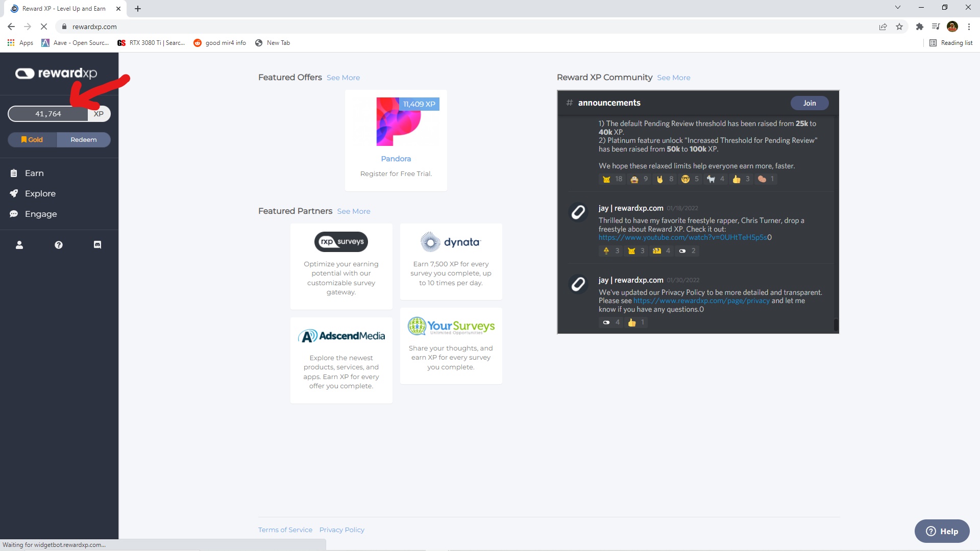Bookmark this page with the star icon

point(899,27)
